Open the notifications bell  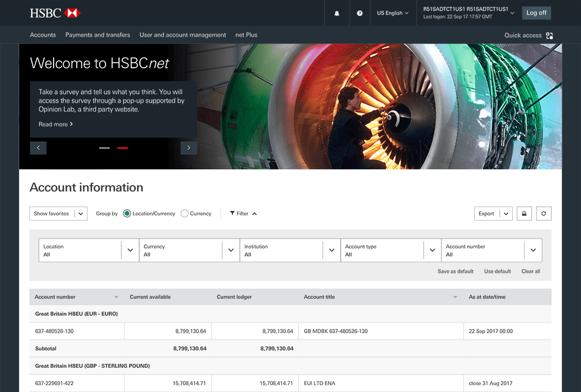337,14
